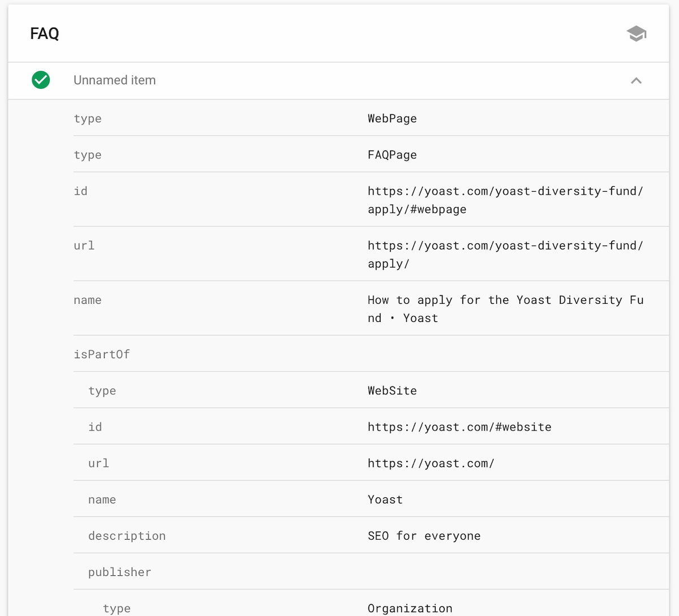679x616 pixels.
Task: Click the description property label
Action: [x=127, y=536]
